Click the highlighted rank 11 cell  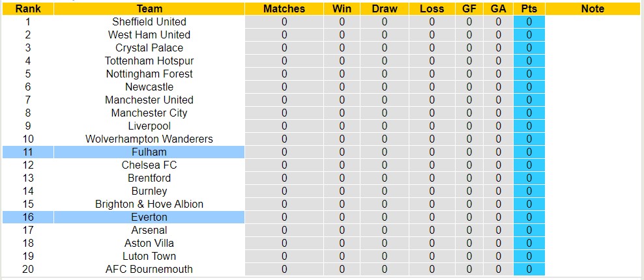28,152
